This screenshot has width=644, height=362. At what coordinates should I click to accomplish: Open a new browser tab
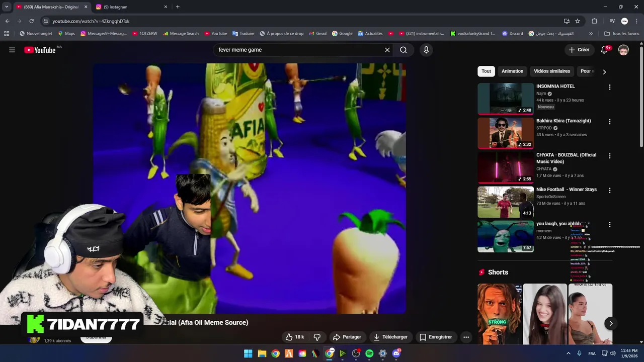point(178,7)
